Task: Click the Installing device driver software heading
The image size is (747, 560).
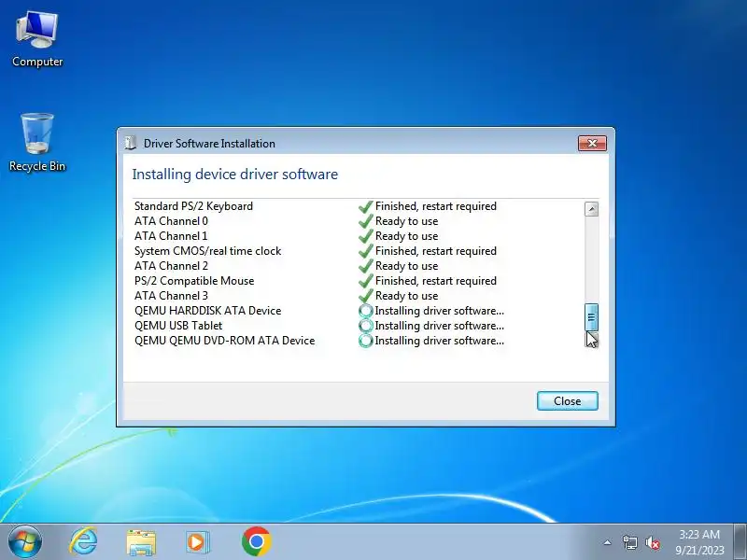Action: [235, 175]
